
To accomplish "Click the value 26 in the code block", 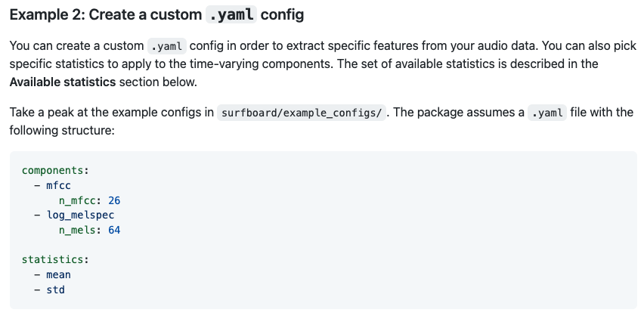I will [114, 200].
